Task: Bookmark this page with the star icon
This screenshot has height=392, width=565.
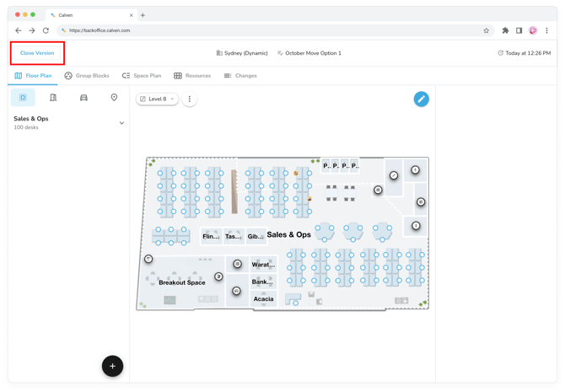Action: (487, 30)
